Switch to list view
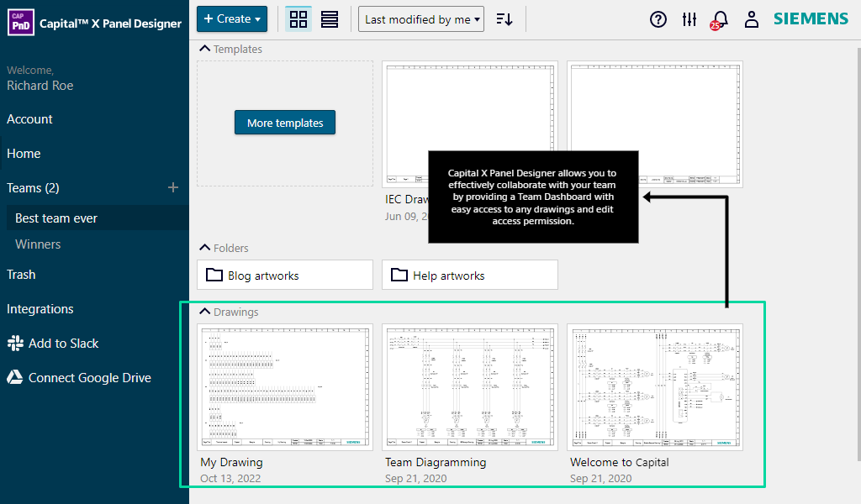 point(330,19)
